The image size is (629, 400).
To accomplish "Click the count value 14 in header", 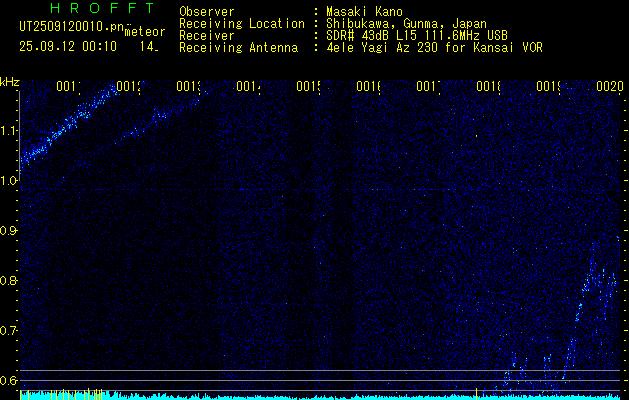I will 148,47.
